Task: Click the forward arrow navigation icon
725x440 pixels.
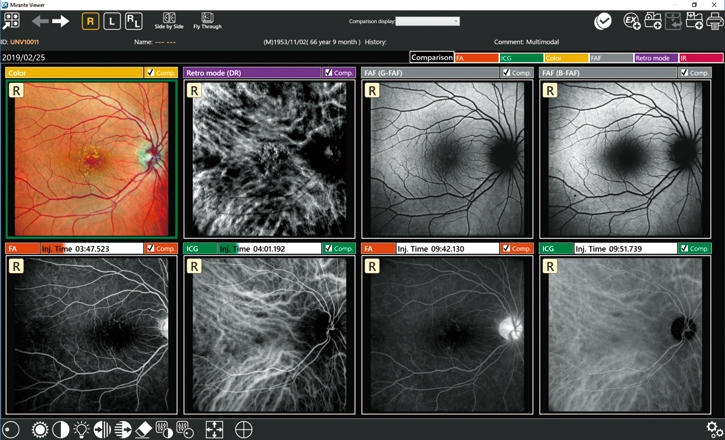Action: coord(61,21)
